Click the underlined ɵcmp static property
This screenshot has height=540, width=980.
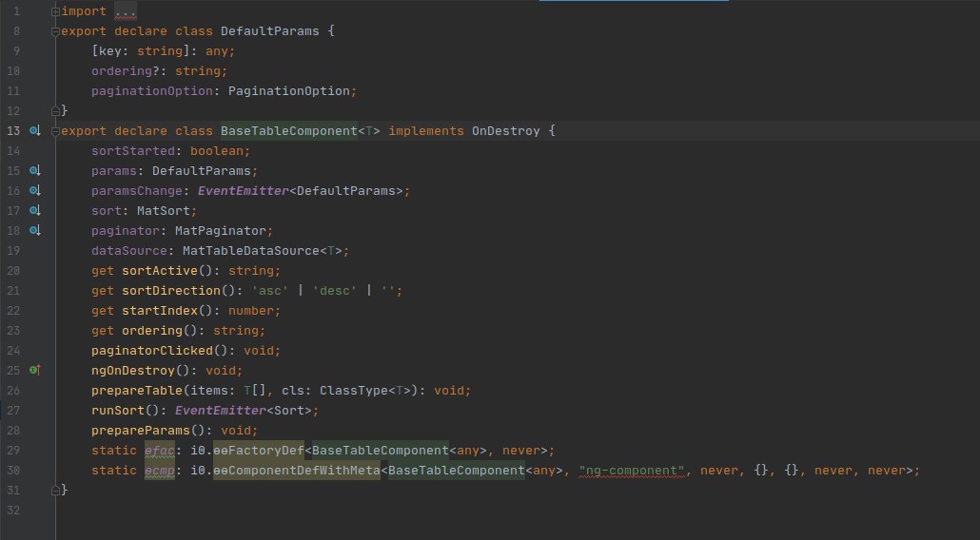[x=160, y=471]
